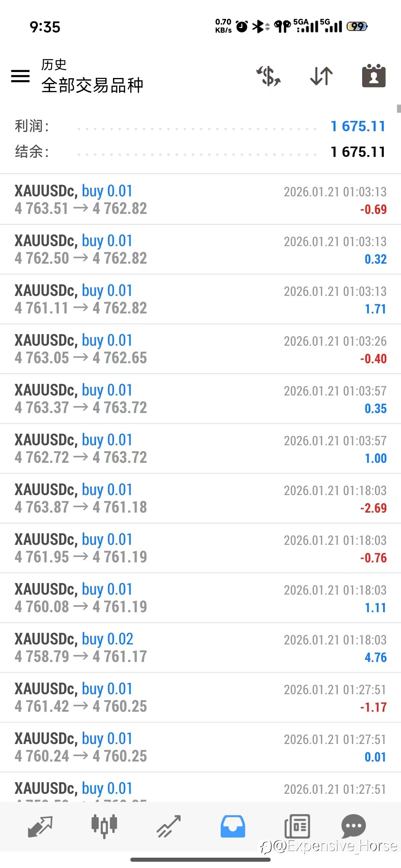The width and height of the screenshot is (401, 868).
Task: Expand trade with 1.71 profit
Action: pyautogui.click(x=200, y=299)
